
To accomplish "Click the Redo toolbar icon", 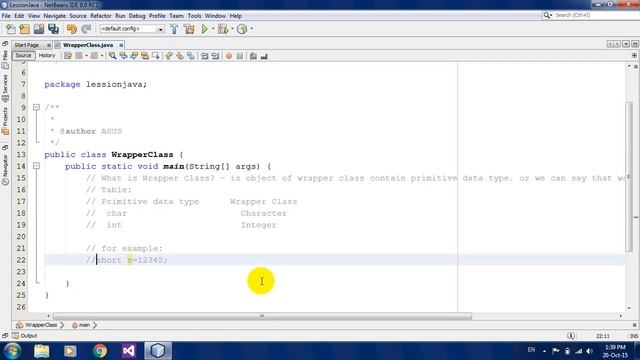I will [86, 29].
